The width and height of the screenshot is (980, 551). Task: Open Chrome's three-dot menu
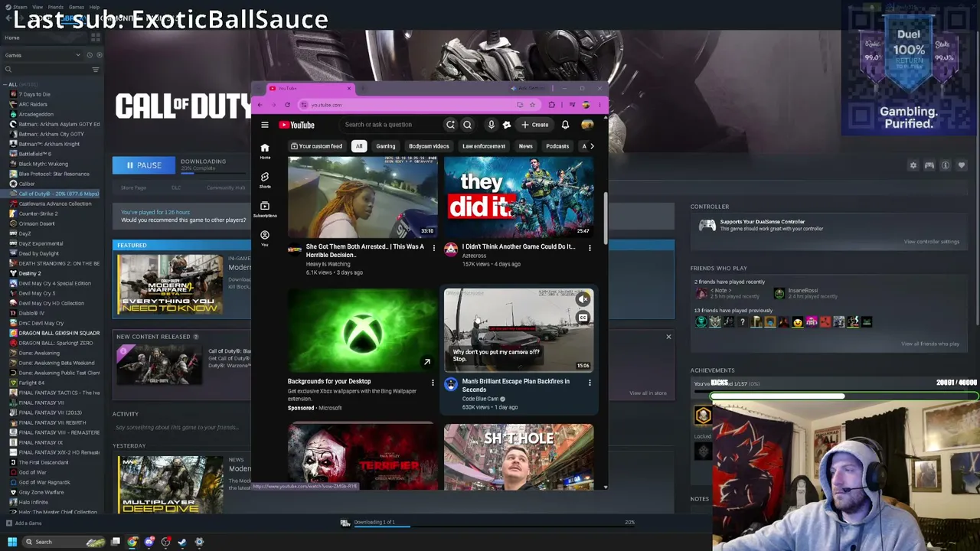click(599, 105)
